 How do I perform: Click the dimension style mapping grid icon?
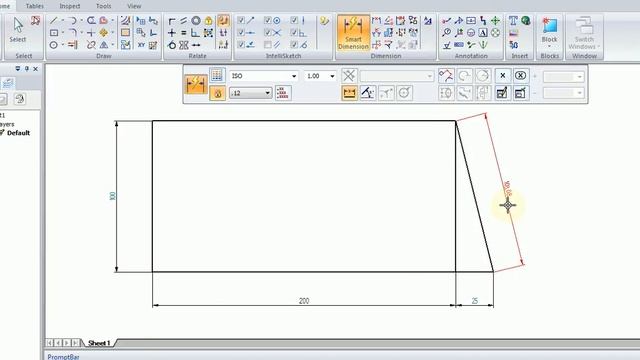point(217,75)
